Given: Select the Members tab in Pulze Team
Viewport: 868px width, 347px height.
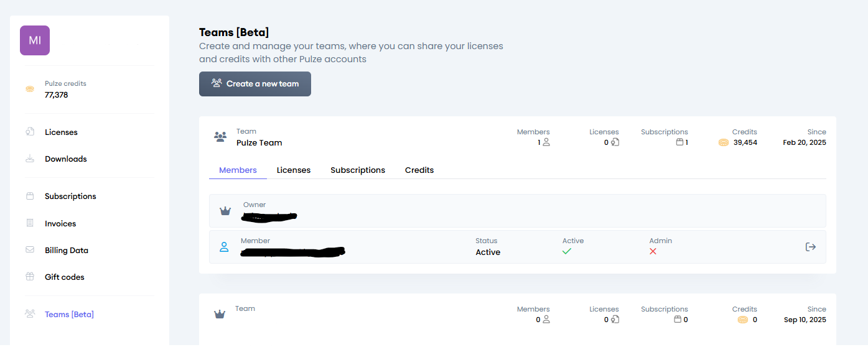Looking at the screenshot, I should [238, 170].
